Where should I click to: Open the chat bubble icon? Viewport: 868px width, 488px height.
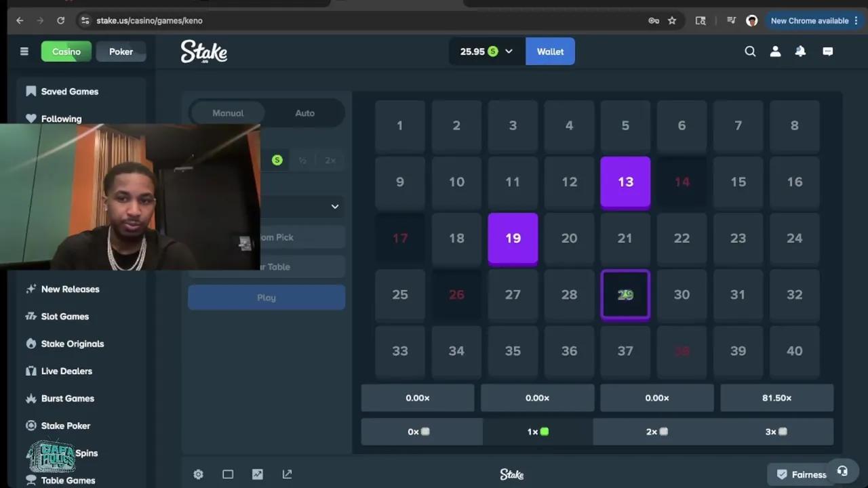click(x=828, y=52)
